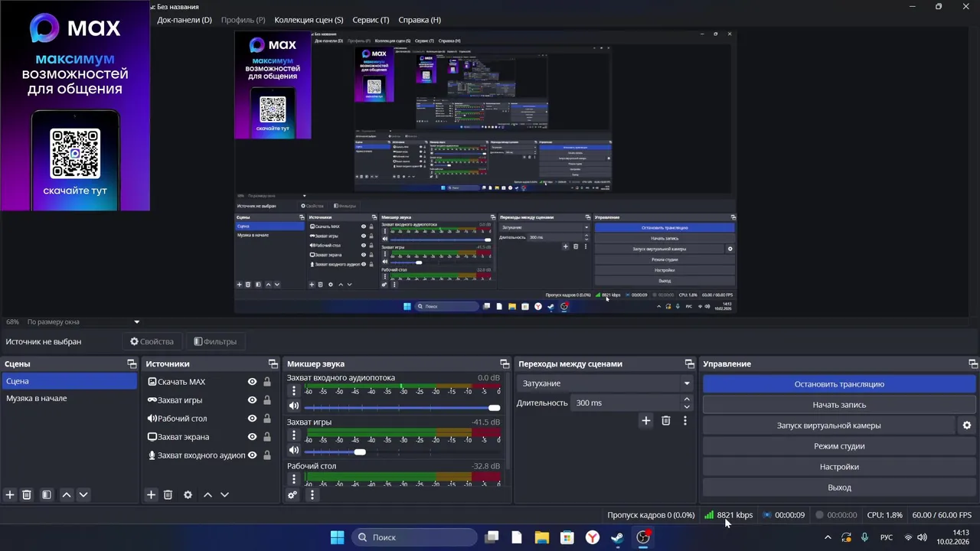Screen dimensions: 980x551
Task: Mute Захват входного аудиопотока speaker icon
Action: point(293,406)
